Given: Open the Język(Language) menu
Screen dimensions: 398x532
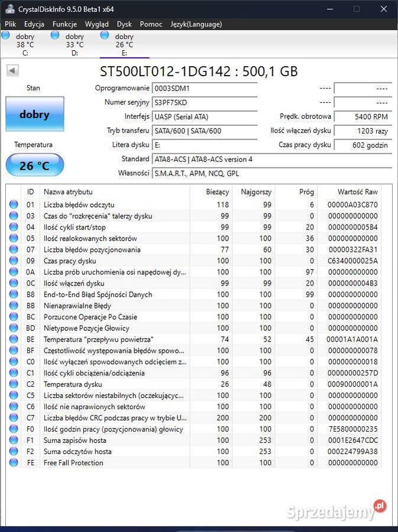Looking at the screenshot, I should coord(196,24).
